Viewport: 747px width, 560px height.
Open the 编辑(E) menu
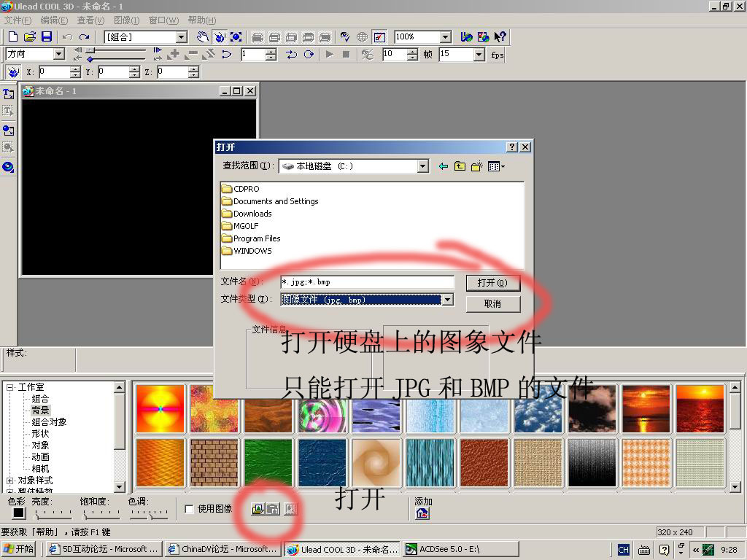(54, 20)
